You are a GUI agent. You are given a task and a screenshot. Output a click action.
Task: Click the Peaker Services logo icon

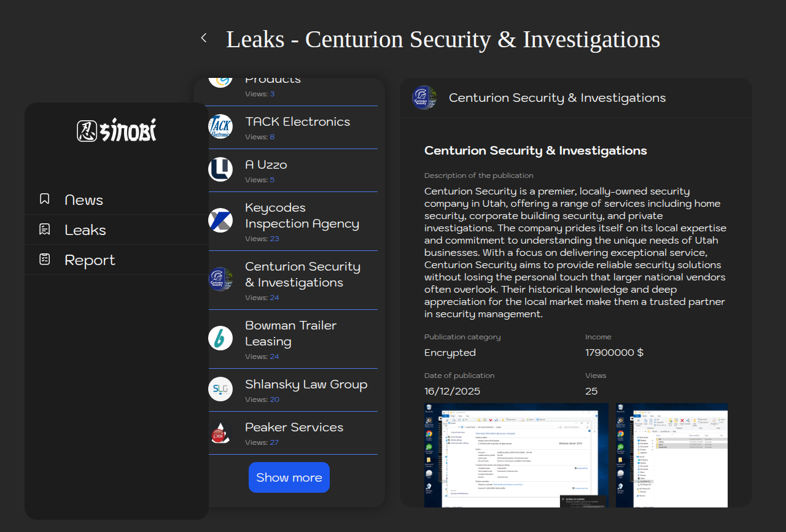coord(220,432)
